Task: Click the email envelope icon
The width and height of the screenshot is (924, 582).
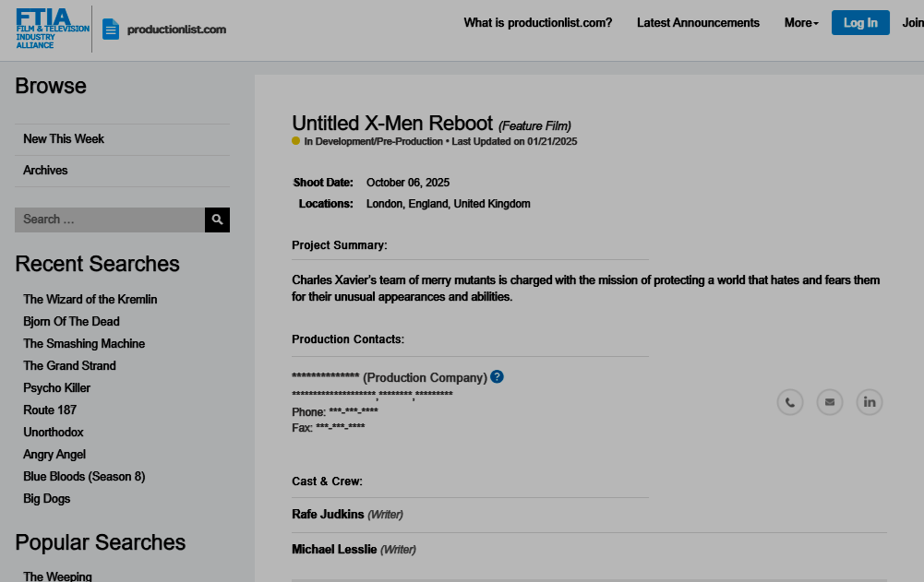Action: [830, 402]
